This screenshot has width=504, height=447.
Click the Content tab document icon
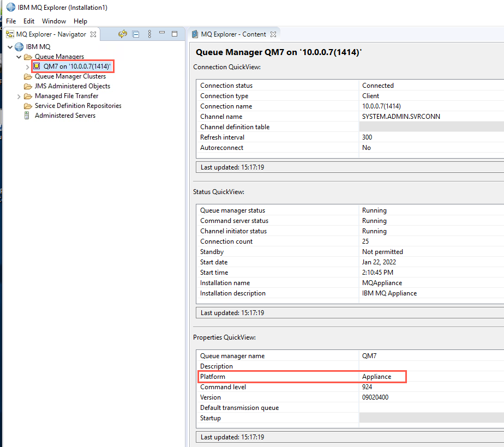(195, 34)
